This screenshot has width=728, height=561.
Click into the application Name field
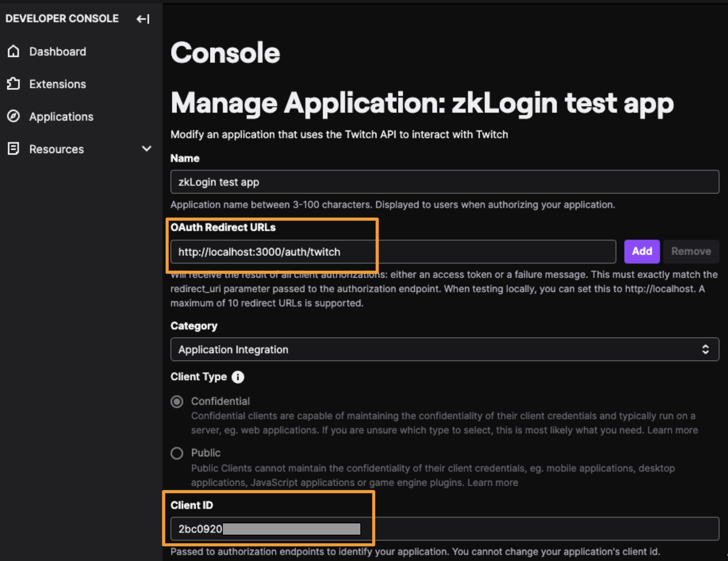[x=444, y=182]
